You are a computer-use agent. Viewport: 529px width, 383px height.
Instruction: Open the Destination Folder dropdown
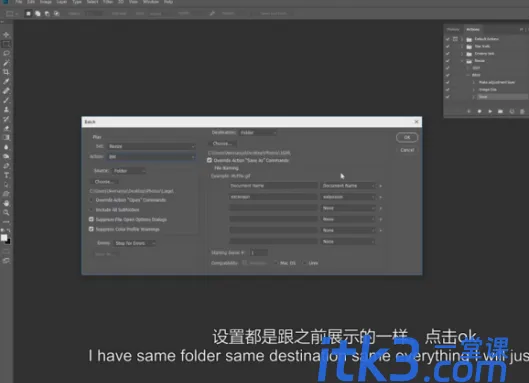point(258,133)
